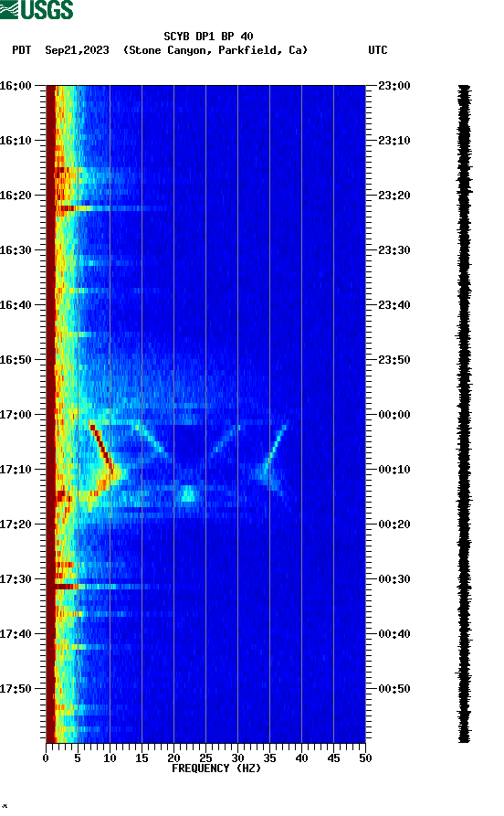Click the horizontal red band at 16:22
This screenshot has width=504, height=816.
(x=66, y=208)
